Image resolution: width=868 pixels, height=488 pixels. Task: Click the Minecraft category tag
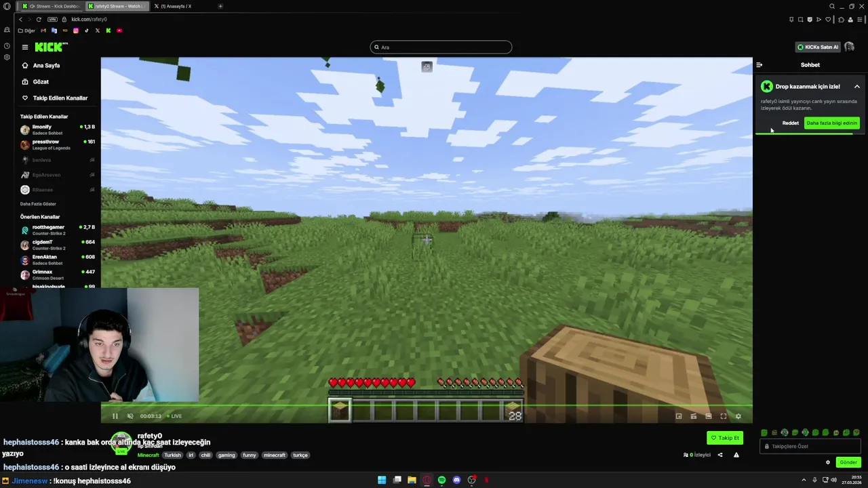[x=148, y=455]
